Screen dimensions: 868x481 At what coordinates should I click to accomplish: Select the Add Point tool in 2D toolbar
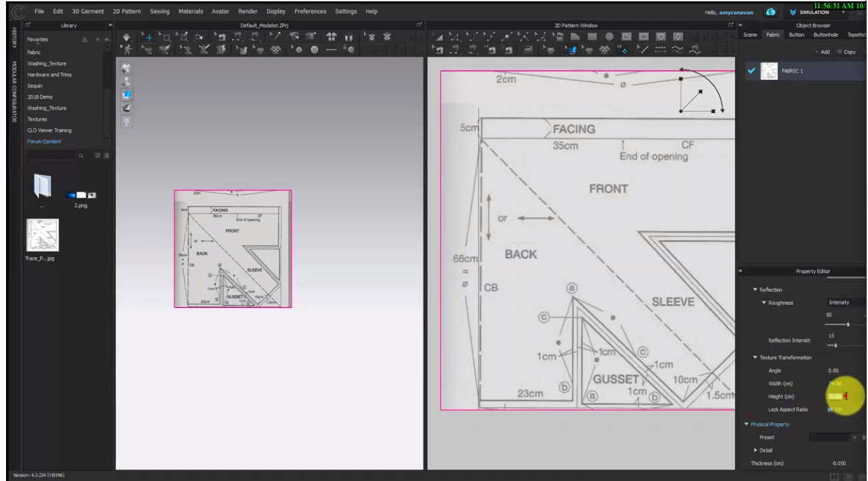tap(508, 37)
